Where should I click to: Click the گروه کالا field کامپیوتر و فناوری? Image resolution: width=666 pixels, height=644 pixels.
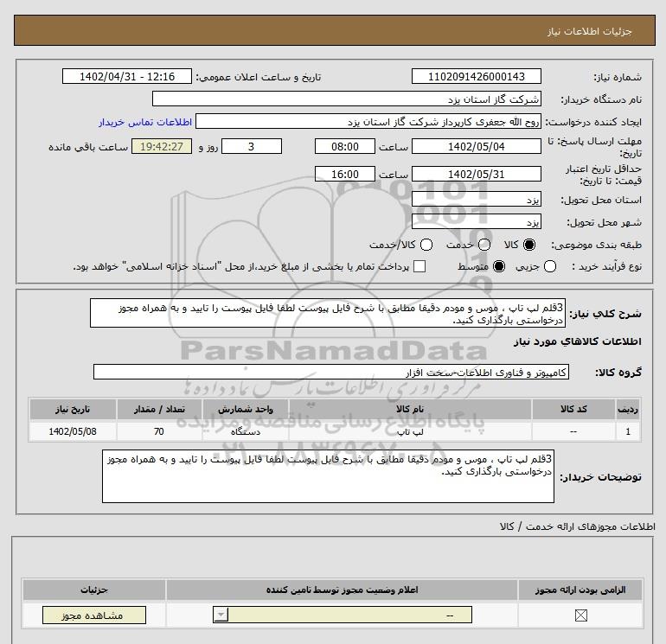(331, 373)
